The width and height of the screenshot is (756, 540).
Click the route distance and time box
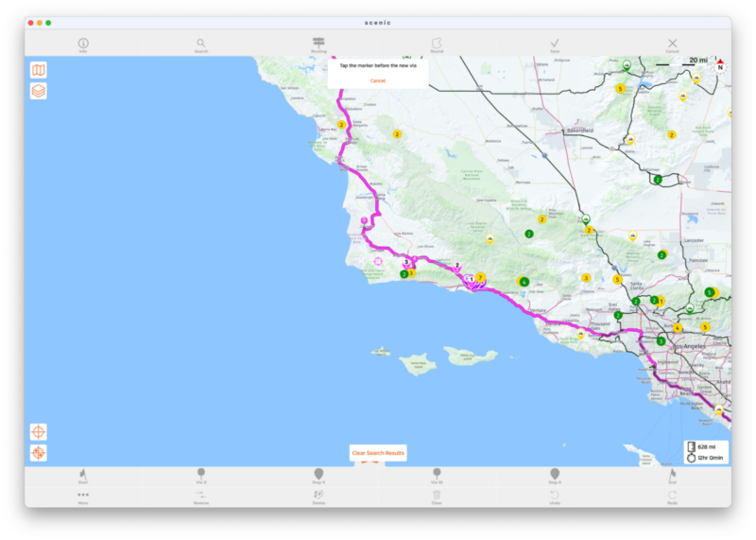[707, 452]
